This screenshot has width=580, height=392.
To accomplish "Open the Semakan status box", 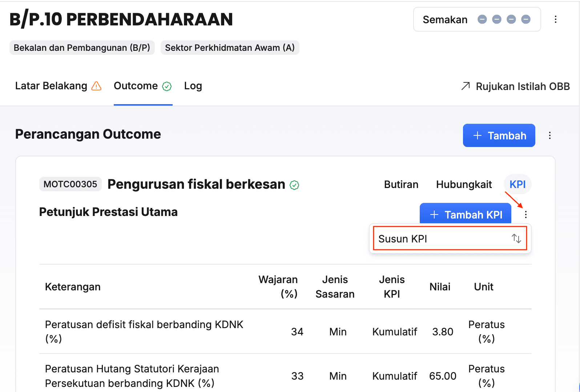I will tap(445, 20).
